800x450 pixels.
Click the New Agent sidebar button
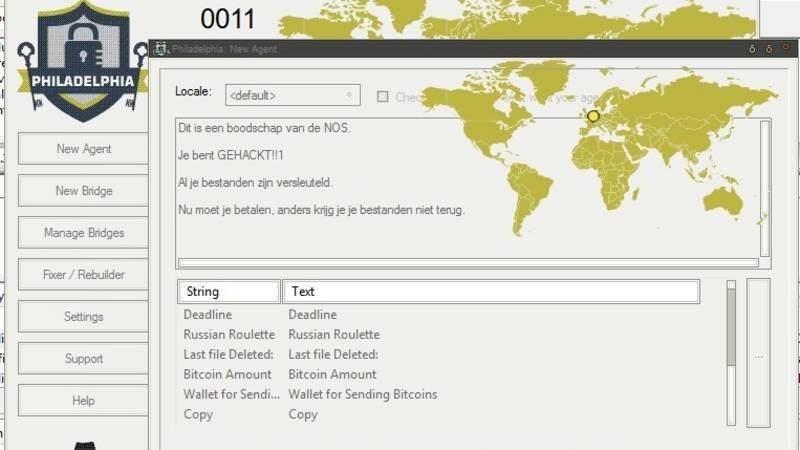click(x=83, y=148)
